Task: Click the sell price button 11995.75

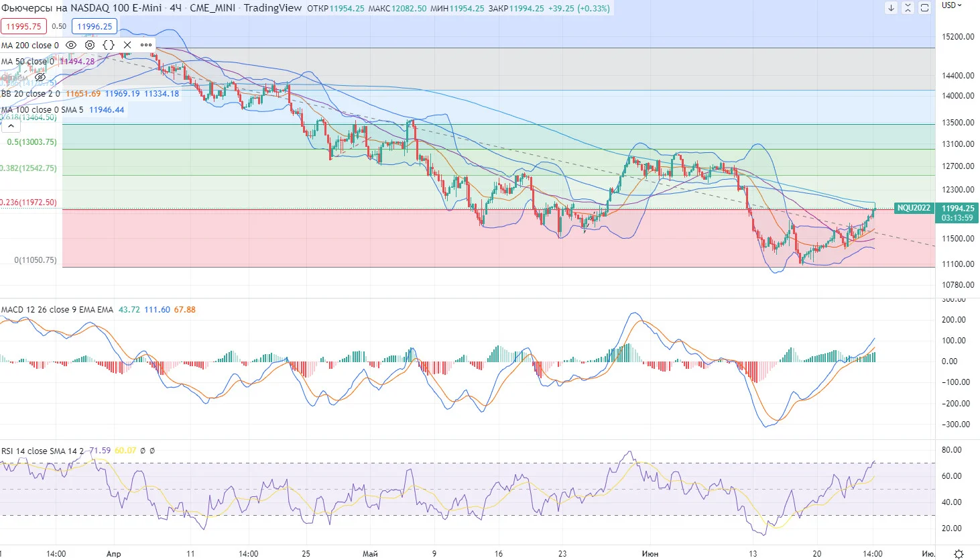Action: pyautogui.click(x=23, y=27)
